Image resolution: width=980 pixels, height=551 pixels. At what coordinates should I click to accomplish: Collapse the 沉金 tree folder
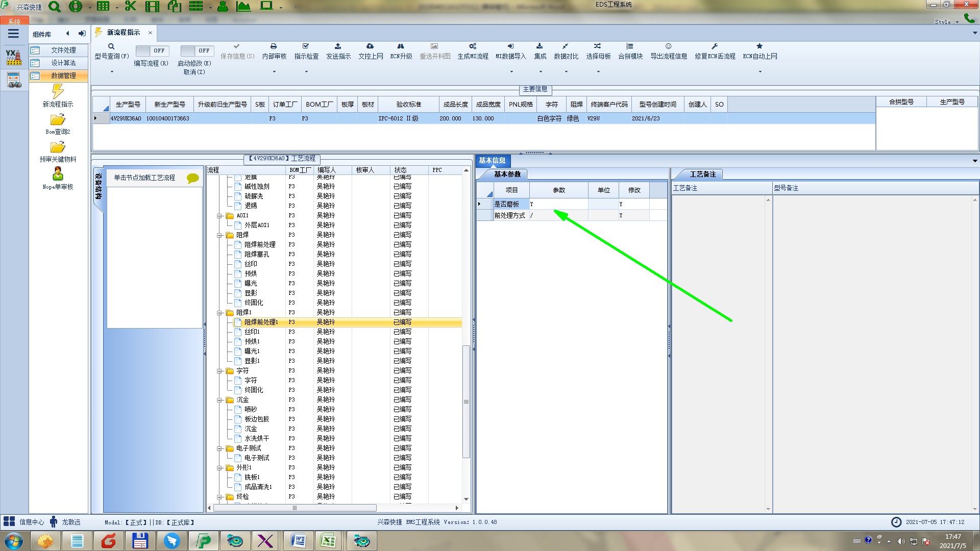(x=219, y=400)
